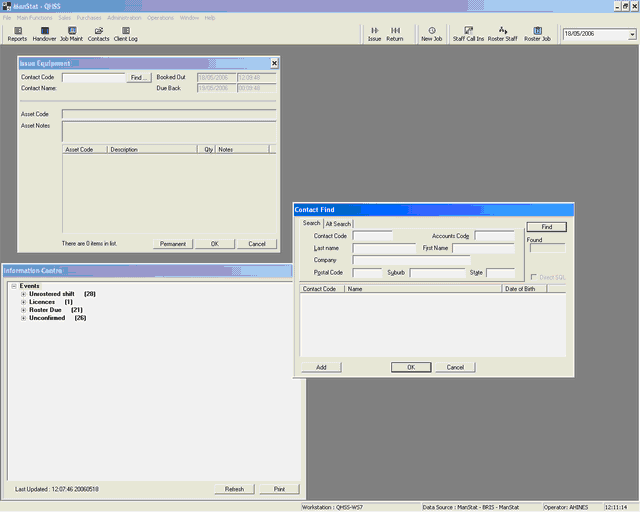This screenshot has width=640, height=512.
Task: Expand the Unentered shift tree node
Action: click(24, 294)
